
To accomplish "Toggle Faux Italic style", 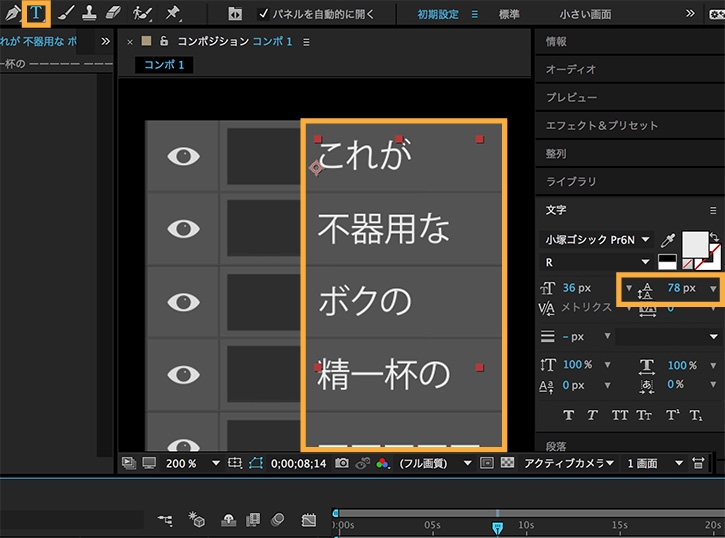I will [x=592, y=415].
